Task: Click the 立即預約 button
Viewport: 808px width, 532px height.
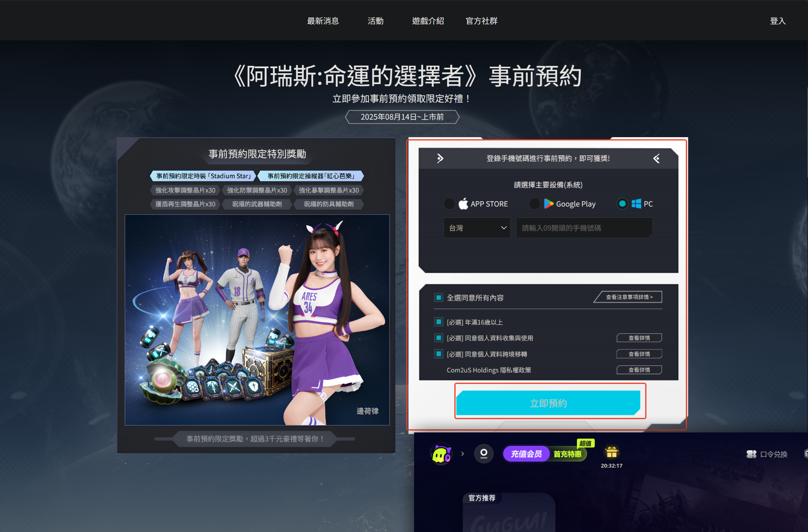Action: pos(548,403)
